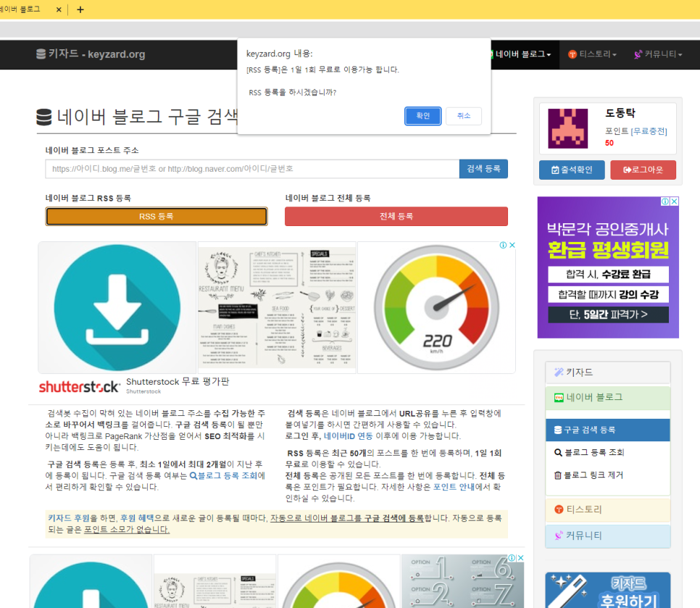Viewport: 700px width, 608px height.
Task: Close the 네이버 블로그 browser tab
Action: pyautogui.click(x=59, y=9)
